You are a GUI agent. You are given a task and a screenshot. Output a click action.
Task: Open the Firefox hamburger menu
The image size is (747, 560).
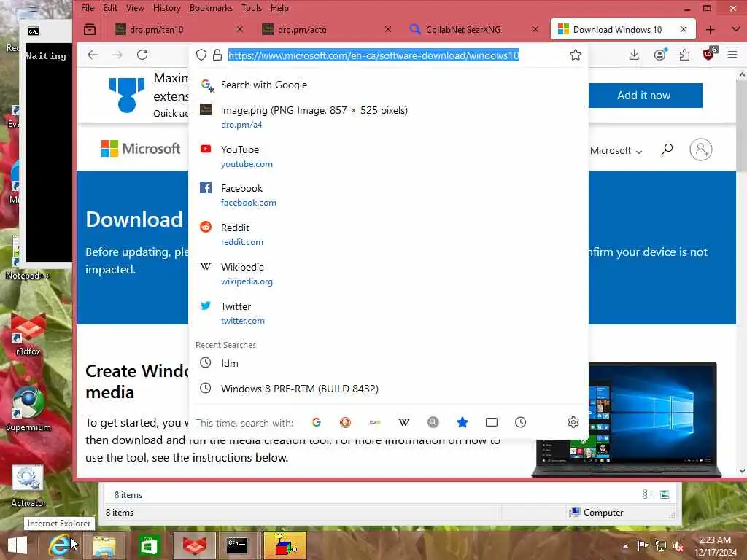732,55
